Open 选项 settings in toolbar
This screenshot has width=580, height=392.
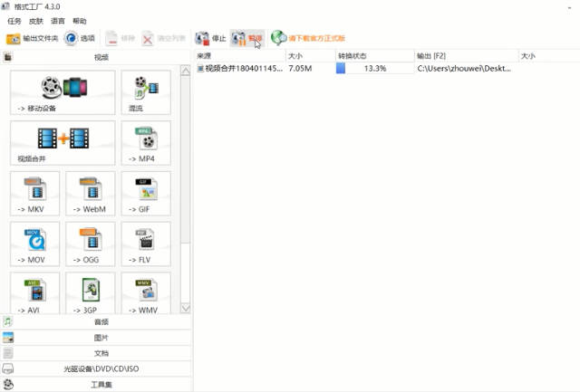pos(79,38)
